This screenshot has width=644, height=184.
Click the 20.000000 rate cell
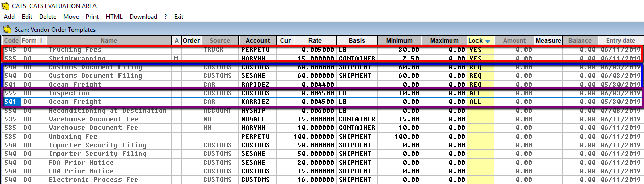click(315, 163)
